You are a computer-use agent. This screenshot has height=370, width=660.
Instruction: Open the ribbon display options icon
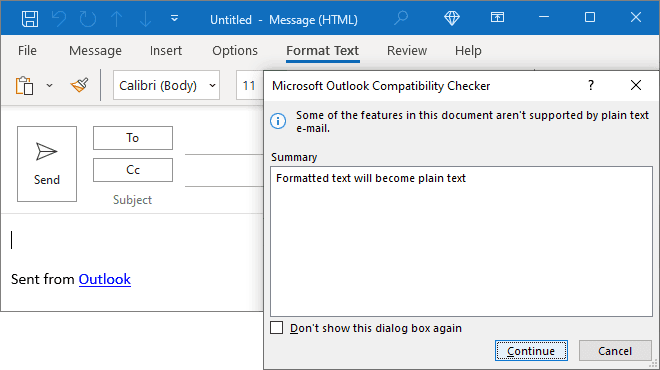(x=497, y=17)
